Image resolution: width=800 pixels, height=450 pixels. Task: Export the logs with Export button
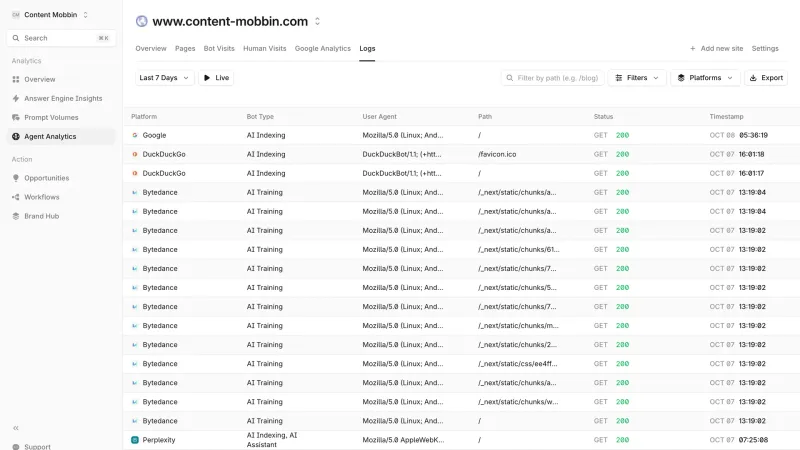(766, 78)
